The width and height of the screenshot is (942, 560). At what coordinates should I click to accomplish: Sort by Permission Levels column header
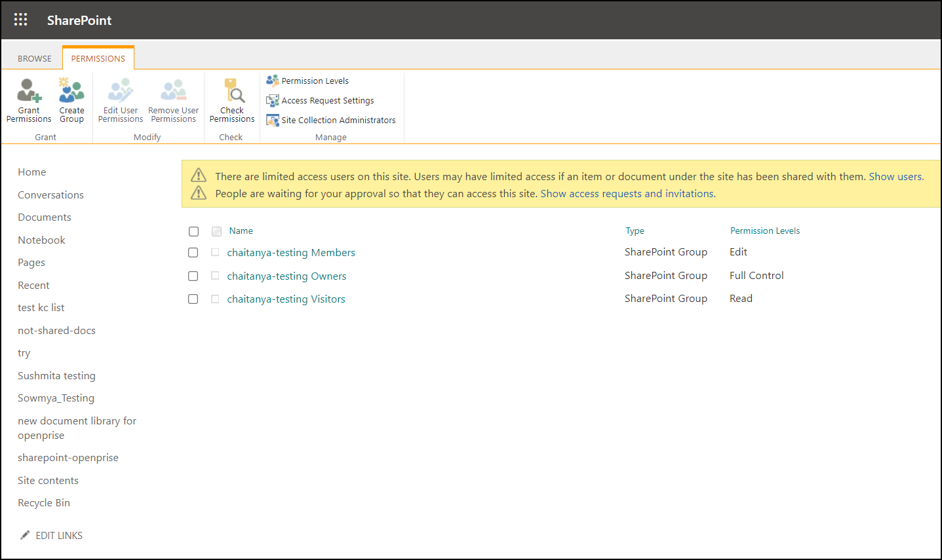pos(765,231)
